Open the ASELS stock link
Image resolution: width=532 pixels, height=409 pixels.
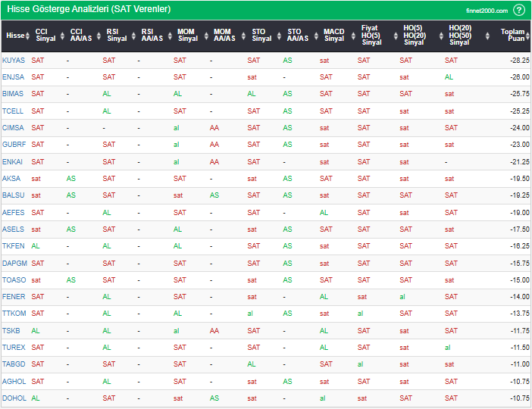tap(13, 229)
